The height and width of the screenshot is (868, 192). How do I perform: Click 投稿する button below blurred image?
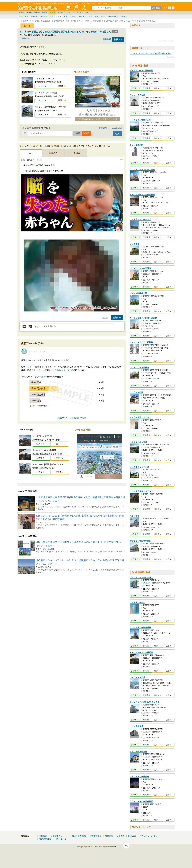pyautogui.click(x=116, y=317)
